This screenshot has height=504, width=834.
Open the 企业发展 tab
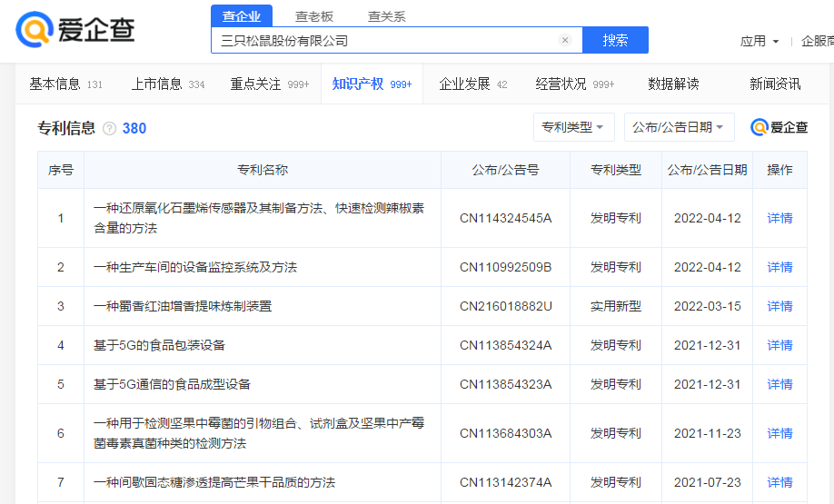click(472, 84)
